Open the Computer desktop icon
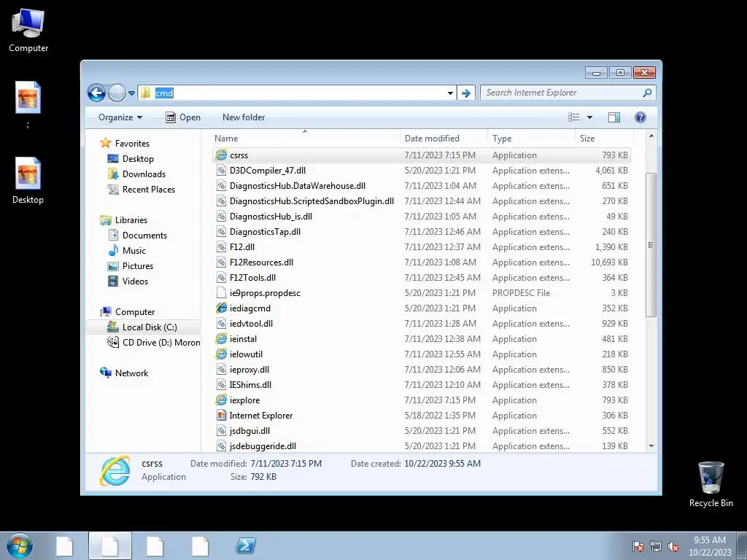Viewport: 747px width, 560px height. [x=28, y=31]
